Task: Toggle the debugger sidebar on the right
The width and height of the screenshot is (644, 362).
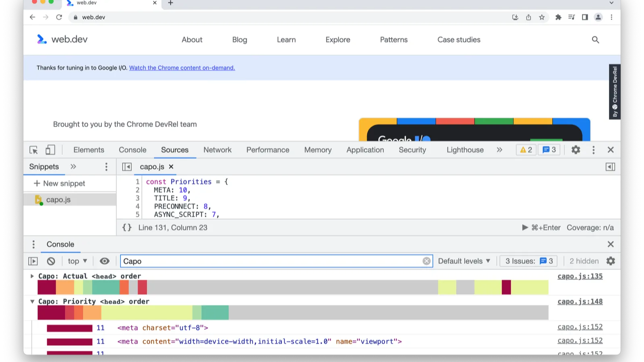Action: [x=610, y=167]
